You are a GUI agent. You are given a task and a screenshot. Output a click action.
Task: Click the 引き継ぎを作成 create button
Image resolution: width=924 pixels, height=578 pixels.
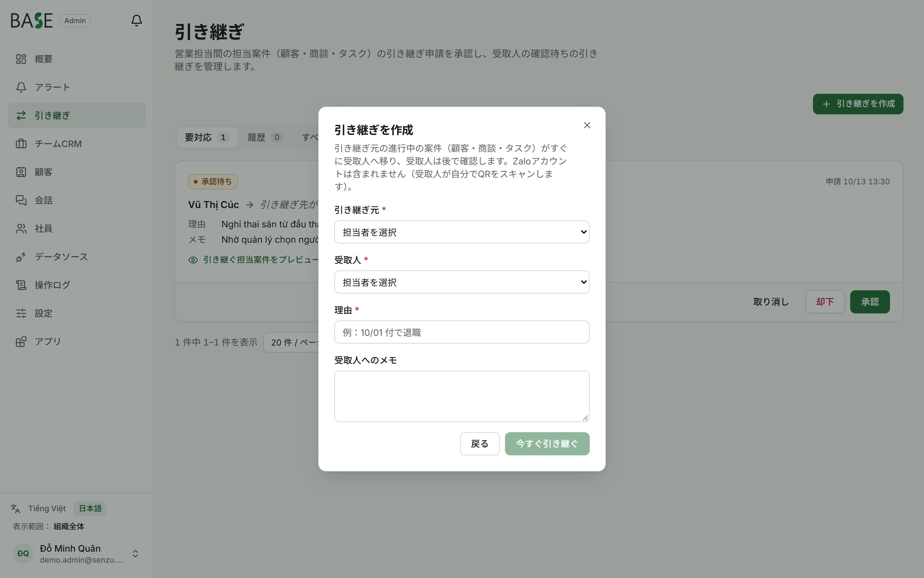point(858,104)
